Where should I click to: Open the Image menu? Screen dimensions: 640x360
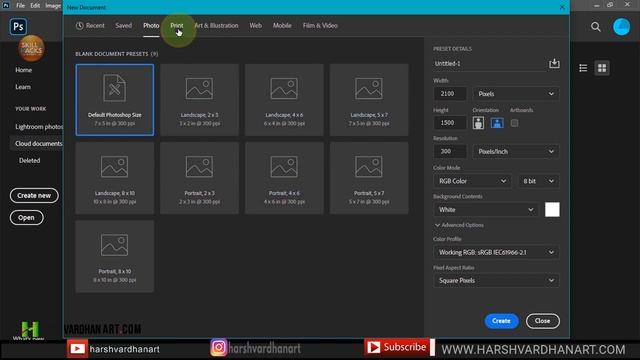click(53, 6)
